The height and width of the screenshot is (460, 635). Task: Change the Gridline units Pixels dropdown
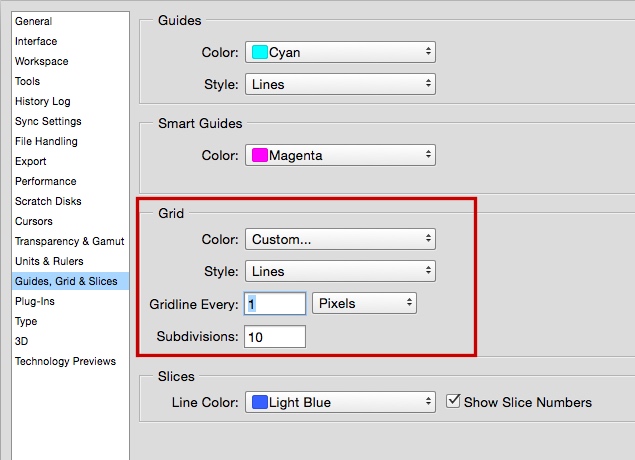364,303
